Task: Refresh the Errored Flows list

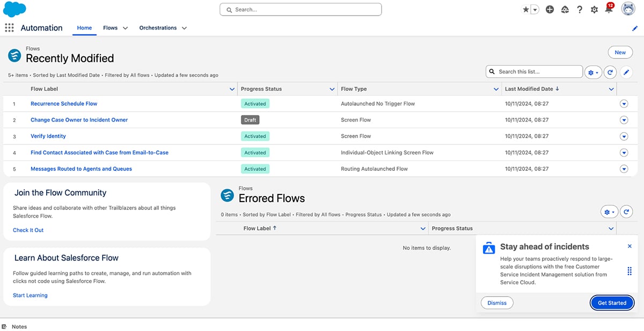Action: (626, 211)
